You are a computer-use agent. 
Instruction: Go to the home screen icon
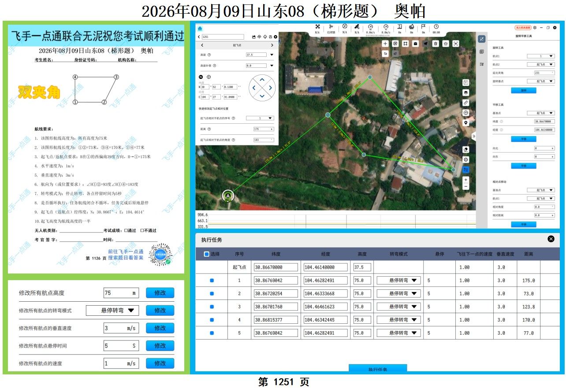click(200, 28)
